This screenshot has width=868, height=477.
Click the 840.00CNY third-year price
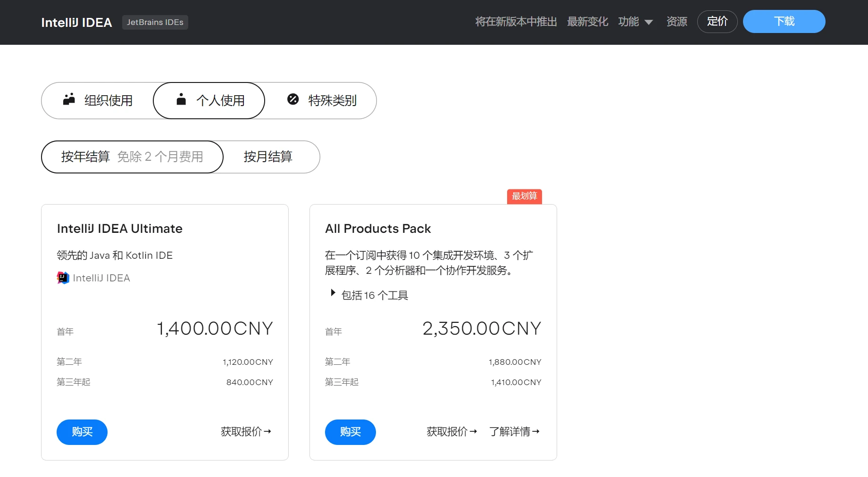(x=250, y=382)
